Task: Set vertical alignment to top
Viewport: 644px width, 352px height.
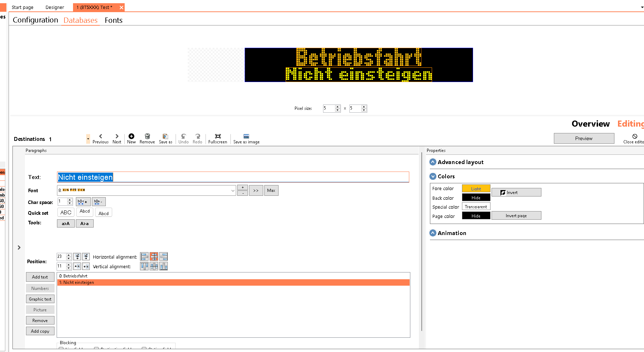Action: click(144, 266)
